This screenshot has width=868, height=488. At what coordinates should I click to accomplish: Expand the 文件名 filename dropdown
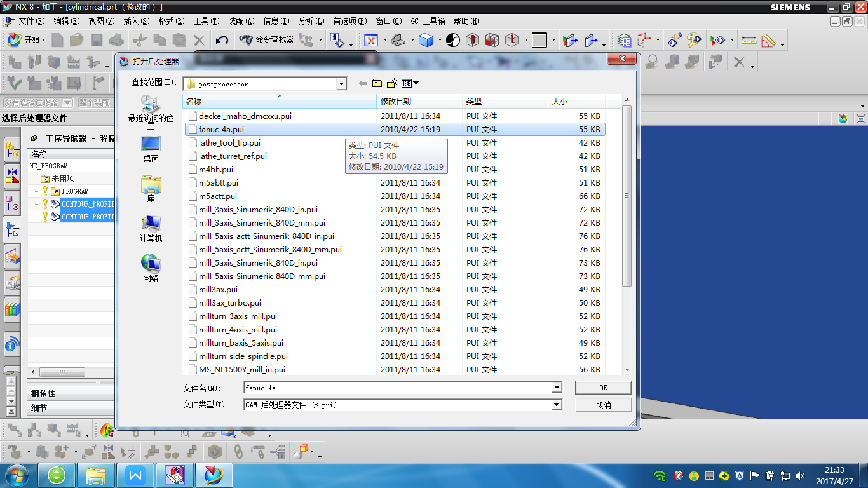pos(557,388)
